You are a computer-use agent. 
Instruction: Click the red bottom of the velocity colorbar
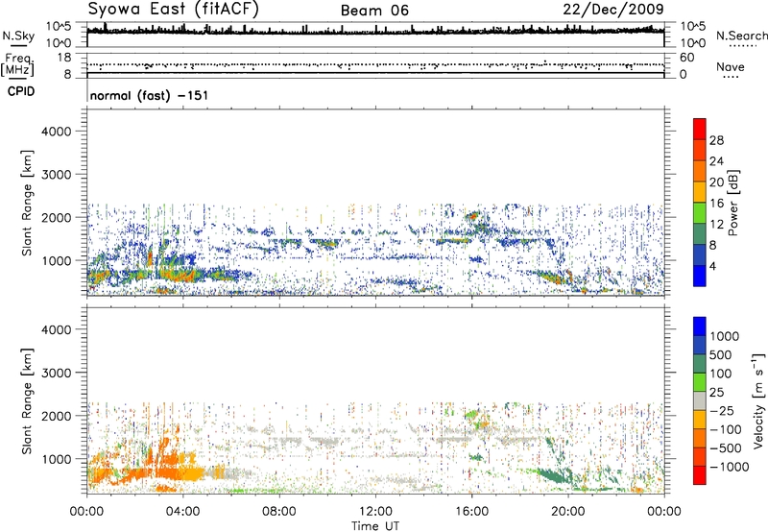click(700, 475)
